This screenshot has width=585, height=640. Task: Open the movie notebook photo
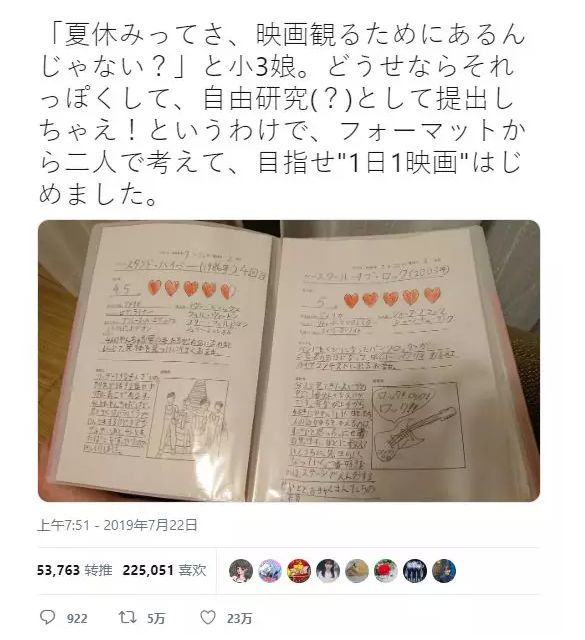coord(289,361)
